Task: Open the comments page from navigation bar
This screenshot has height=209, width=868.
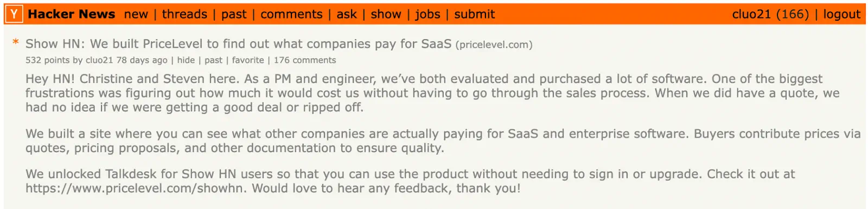Action: 291,14
